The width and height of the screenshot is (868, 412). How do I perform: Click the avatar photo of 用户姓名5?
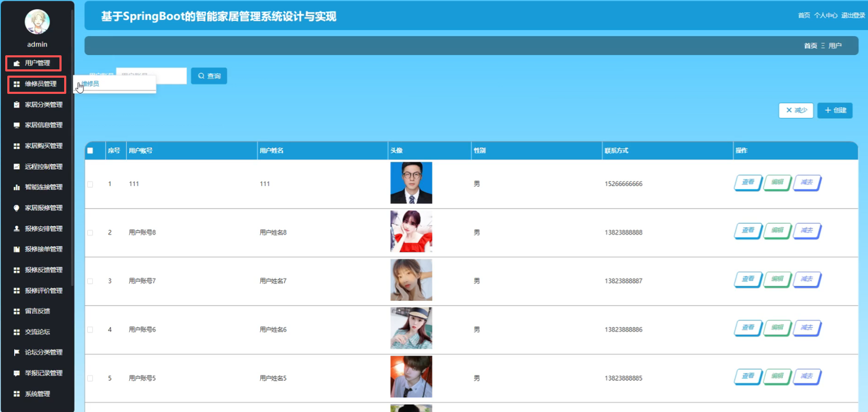[411, 377]
